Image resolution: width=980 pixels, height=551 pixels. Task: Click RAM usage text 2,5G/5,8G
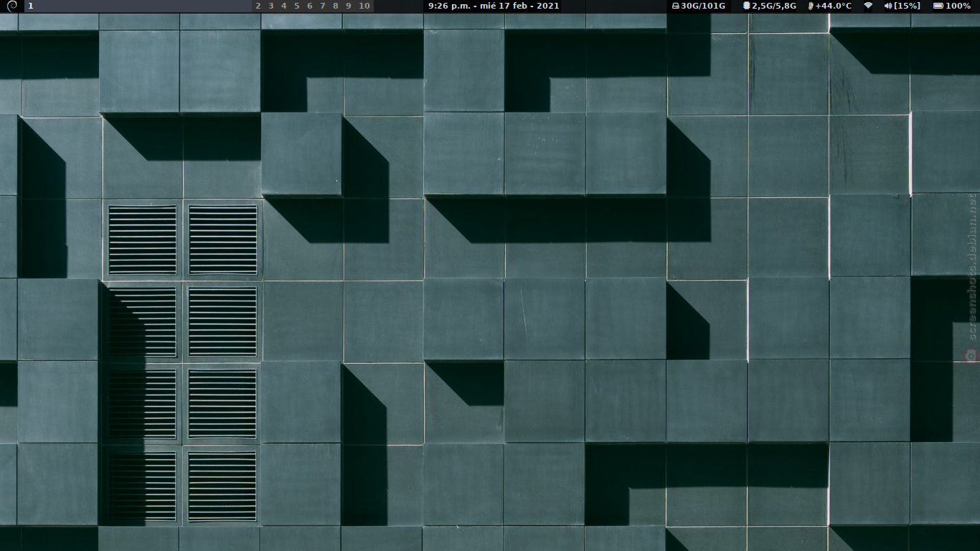click(x=774, y=6)
